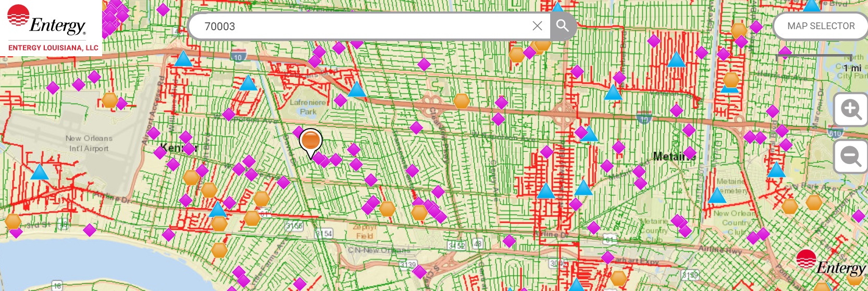Open the orange hexagon marker north of the airport
The image size is (868, 291).
tap(110, 99)
